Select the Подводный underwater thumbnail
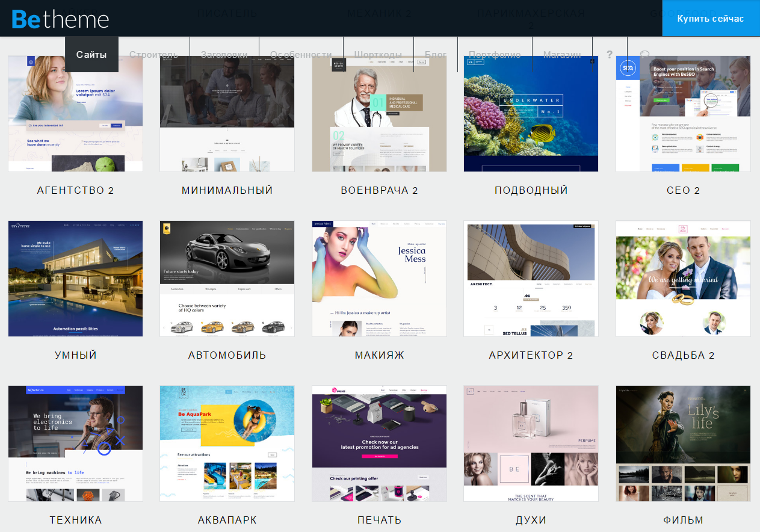Viewport: 760px width, 532px height. click(531, 114)
